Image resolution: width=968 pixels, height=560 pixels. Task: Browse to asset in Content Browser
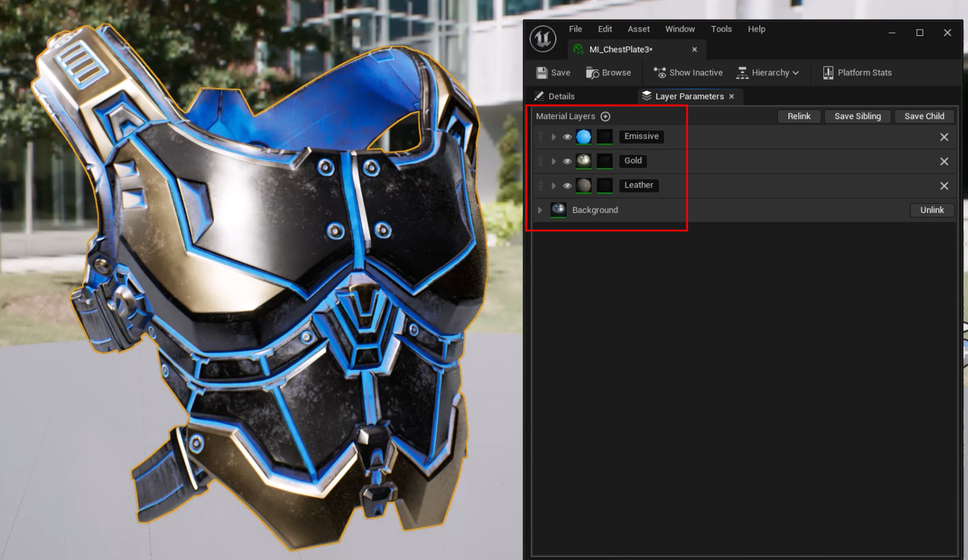[609, 73]
